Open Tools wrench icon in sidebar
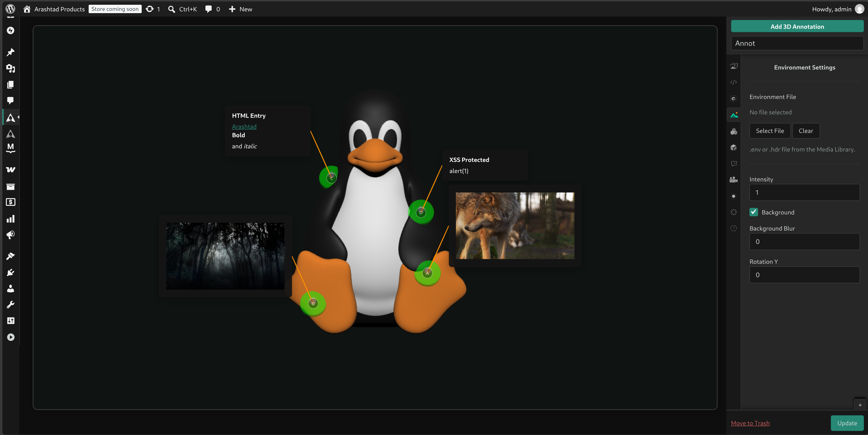Image resolution: width=868 pixels, height=435 pixels. 10,305
